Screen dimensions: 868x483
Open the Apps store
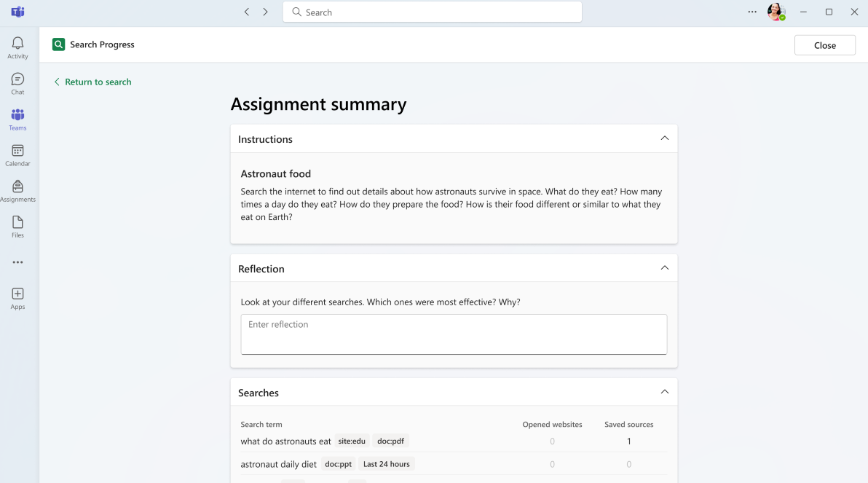(x=17, y=298)
